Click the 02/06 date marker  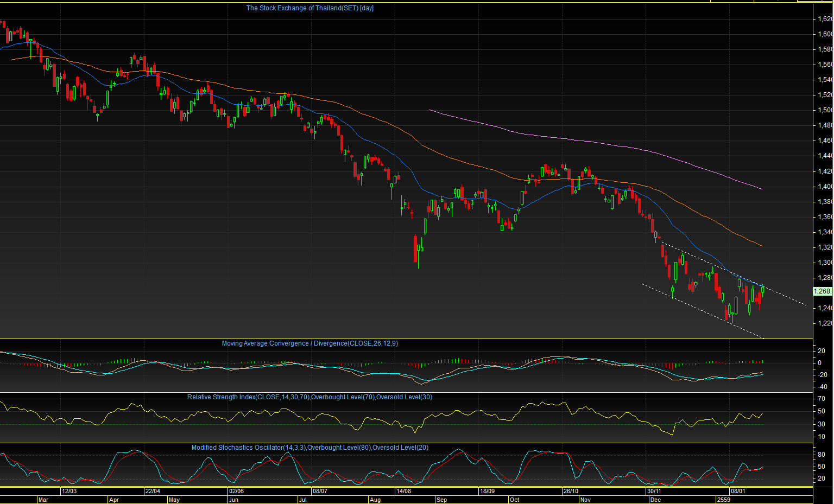(x=236, y=491)
